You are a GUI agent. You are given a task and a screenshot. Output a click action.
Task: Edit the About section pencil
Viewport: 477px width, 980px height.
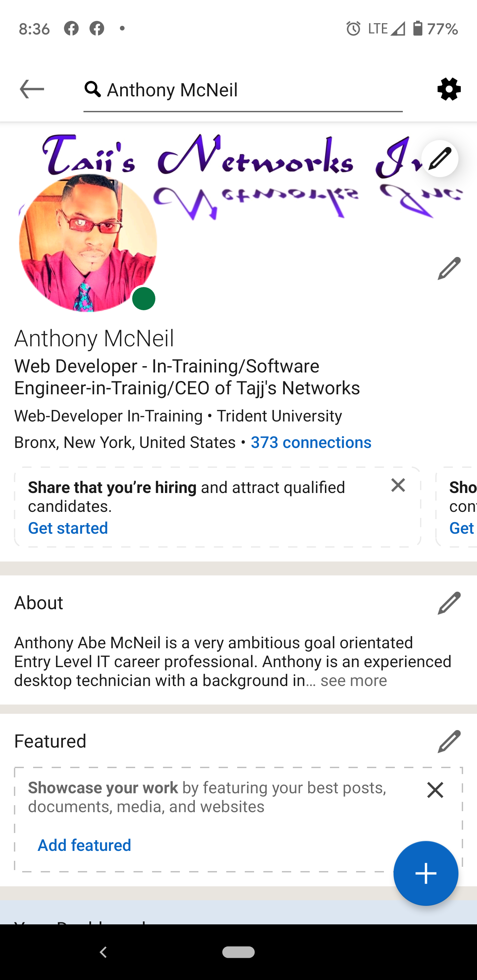click(449, 603)
